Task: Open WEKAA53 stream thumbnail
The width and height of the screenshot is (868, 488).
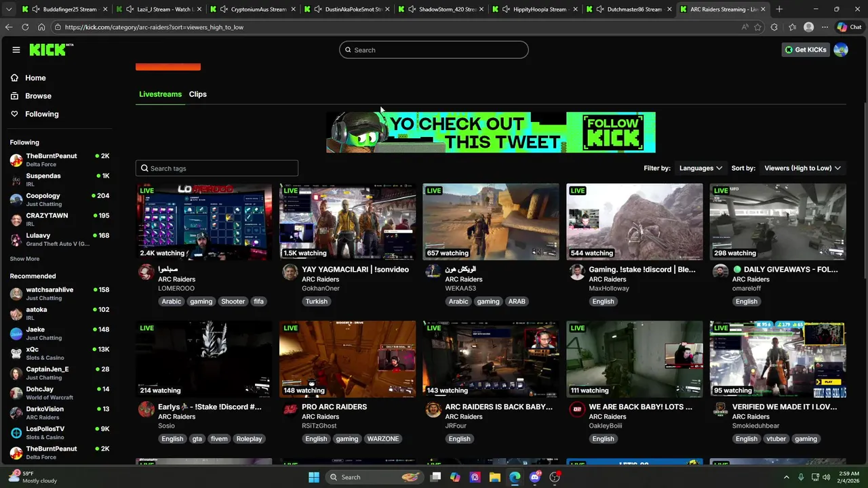Action: coord(491,222)
